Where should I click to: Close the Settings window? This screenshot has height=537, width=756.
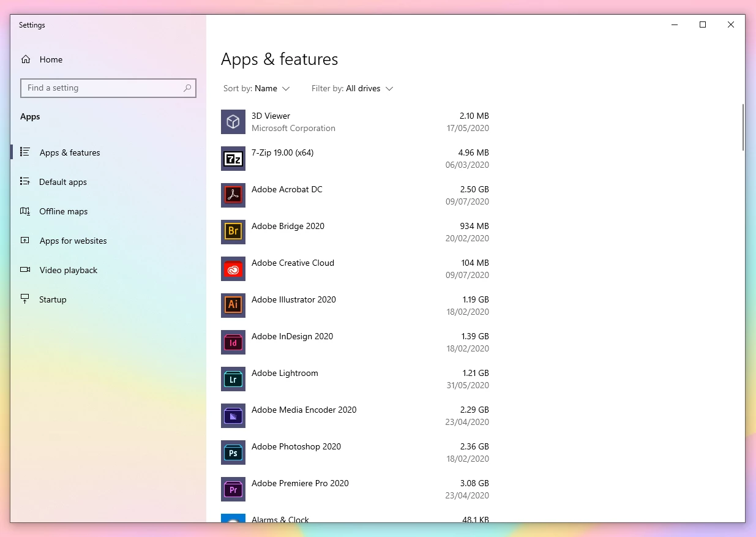coord(731,24)
